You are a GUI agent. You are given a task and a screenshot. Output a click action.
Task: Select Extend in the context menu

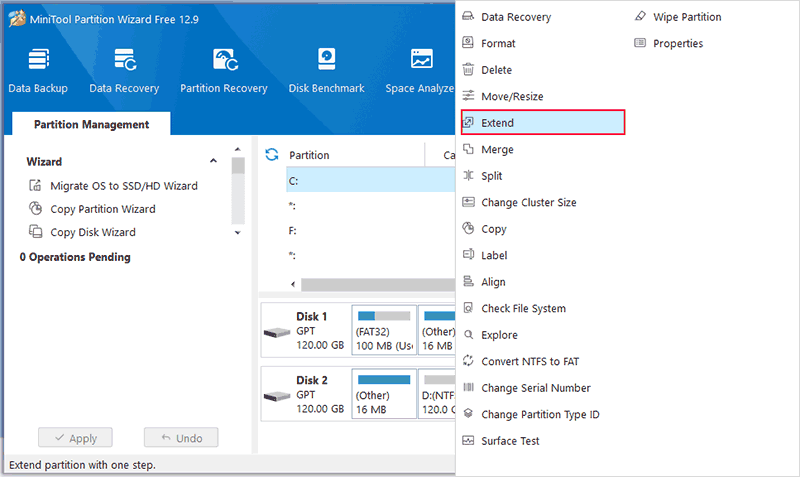pos(542,123)
